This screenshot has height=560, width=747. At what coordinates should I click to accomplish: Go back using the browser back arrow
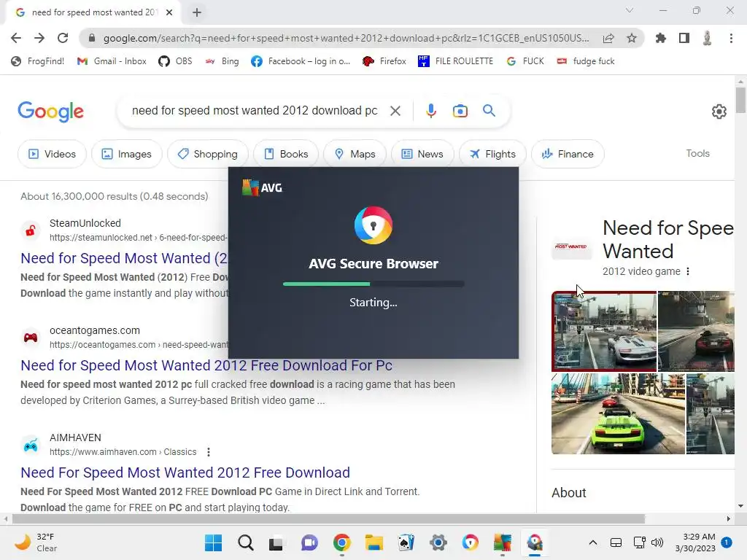[x=16, y=38]
